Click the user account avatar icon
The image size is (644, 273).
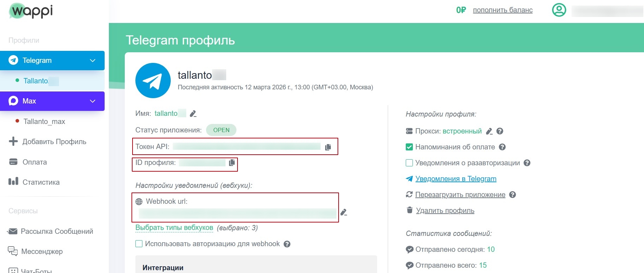[x=559, y=10]
